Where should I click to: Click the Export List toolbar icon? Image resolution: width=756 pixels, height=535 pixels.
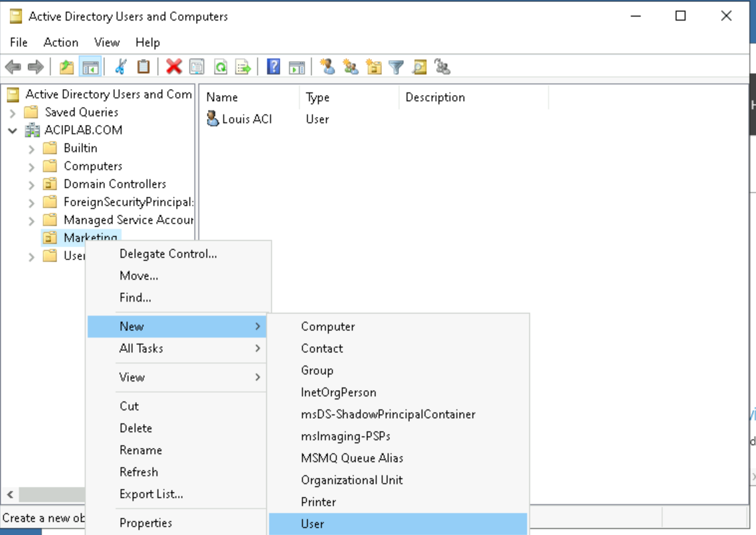pos(243,66)
